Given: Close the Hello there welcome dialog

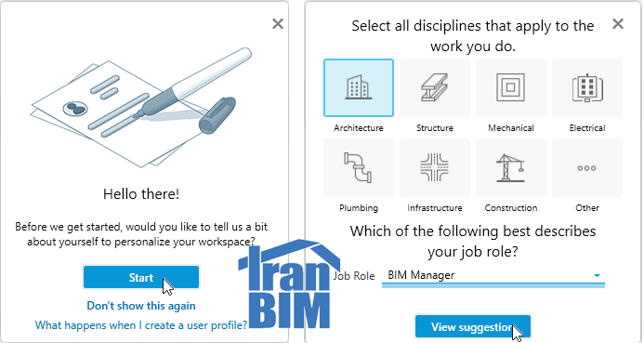Looking at the screenshot, I should tap(278, 24).
